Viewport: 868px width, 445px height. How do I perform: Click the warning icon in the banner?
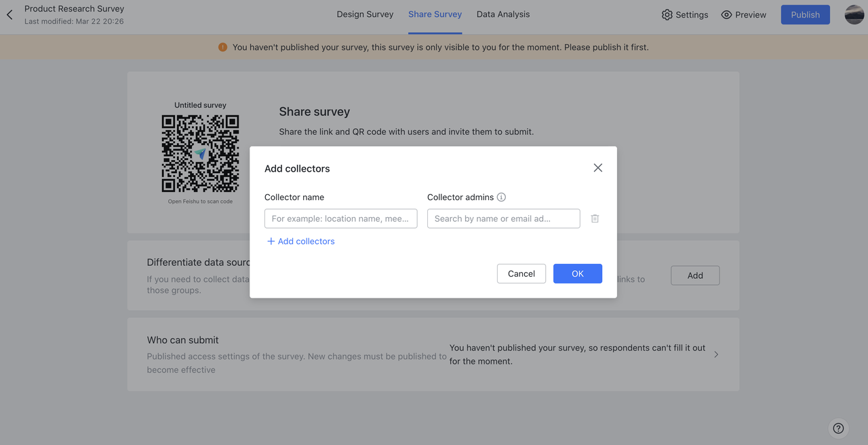(222, 47)
